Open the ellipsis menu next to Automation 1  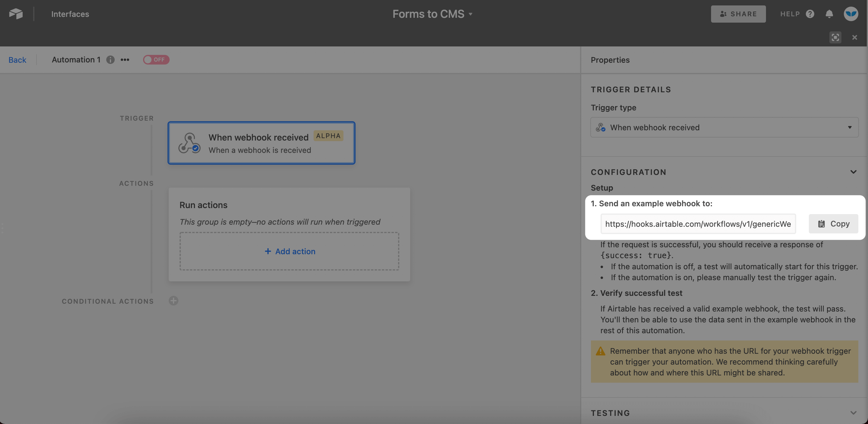point(124,60)
